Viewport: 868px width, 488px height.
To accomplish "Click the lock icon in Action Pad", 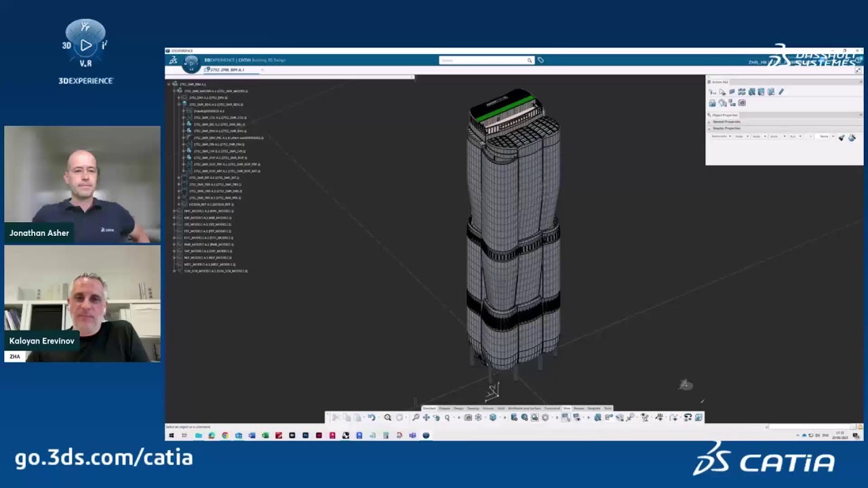I will (712, 103).
